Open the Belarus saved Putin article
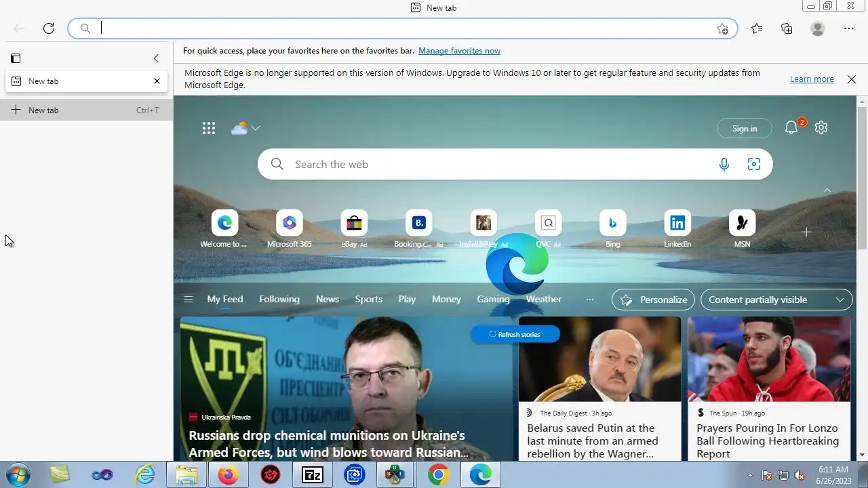The height and width of the screenshot is (488, 868). [x=593, y=441]
